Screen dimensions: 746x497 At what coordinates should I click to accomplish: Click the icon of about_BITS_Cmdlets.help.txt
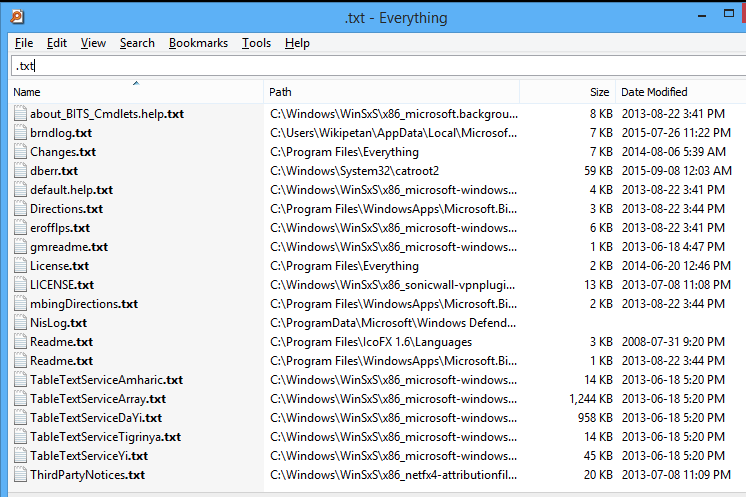(x=20, y=114)
